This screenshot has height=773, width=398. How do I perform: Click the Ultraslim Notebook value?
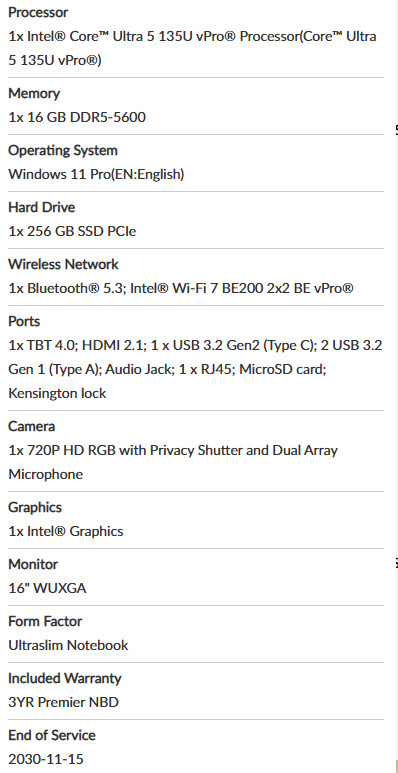pos(68,645)
